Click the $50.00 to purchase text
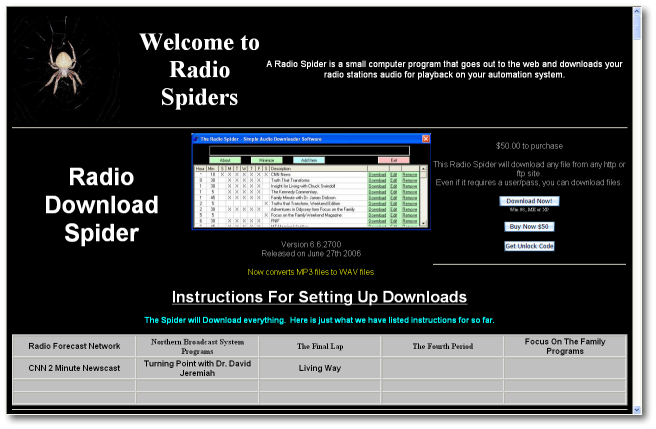 529,146
